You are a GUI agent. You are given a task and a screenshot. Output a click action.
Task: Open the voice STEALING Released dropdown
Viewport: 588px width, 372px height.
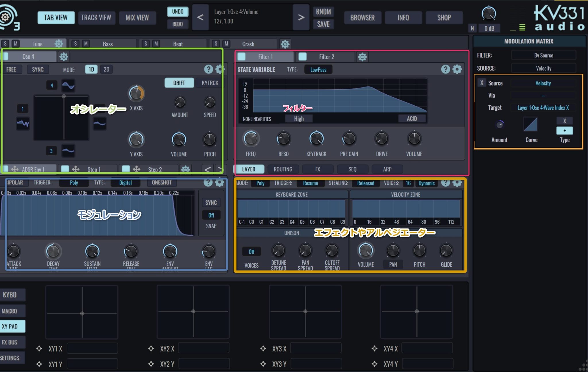click(365, 183)
